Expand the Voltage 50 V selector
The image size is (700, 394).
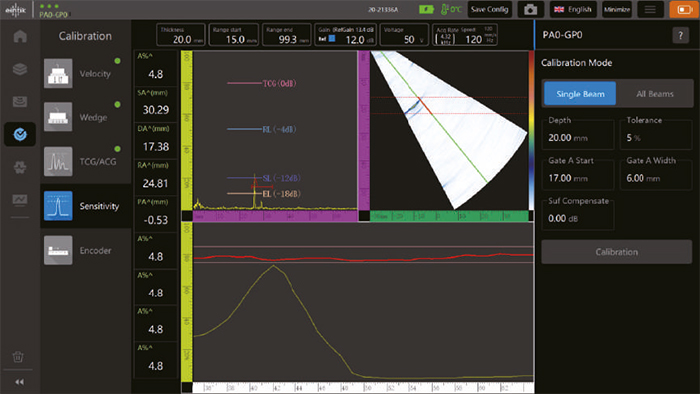(x=404, y=35)
